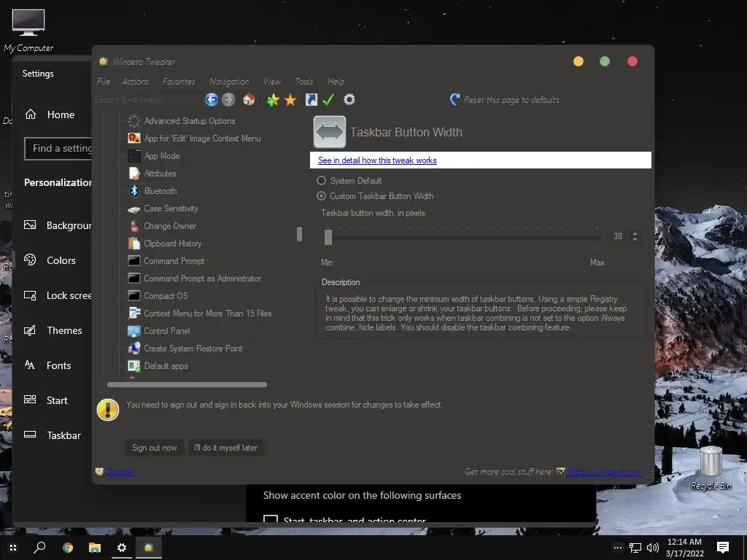Image resolution: width=747 pixels, height=560 pixels.
Task: Open the Donate link
Action: coord(120,472)
